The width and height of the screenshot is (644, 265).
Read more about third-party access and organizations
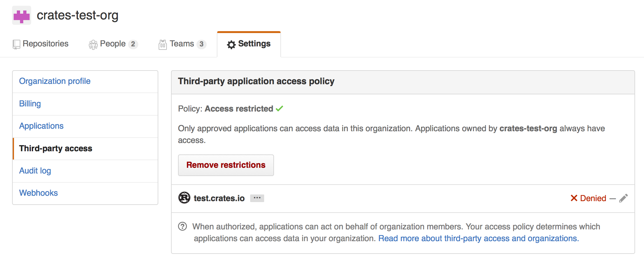click(x=478, y=239)
